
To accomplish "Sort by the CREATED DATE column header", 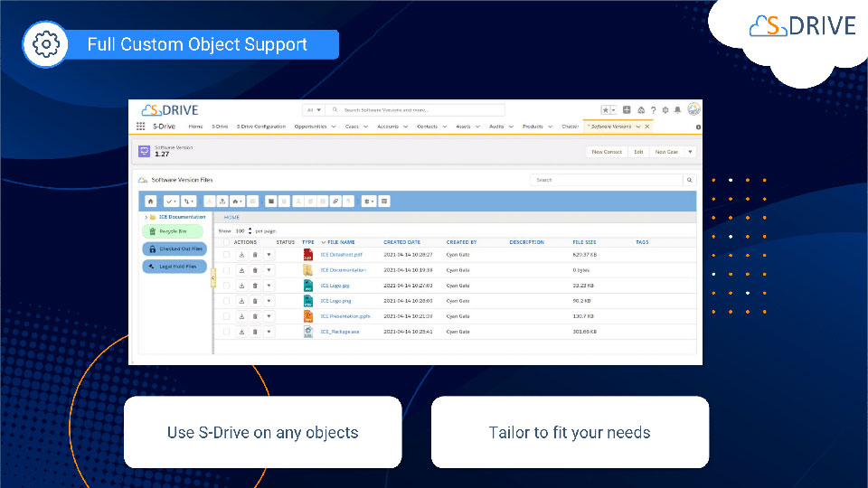I will [401, 242].
